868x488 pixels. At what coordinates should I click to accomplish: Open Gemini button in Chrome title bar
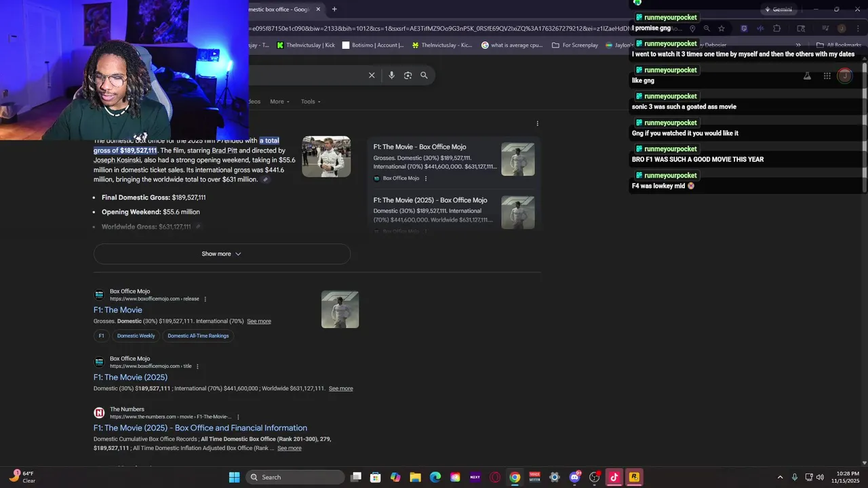[778, 9]
